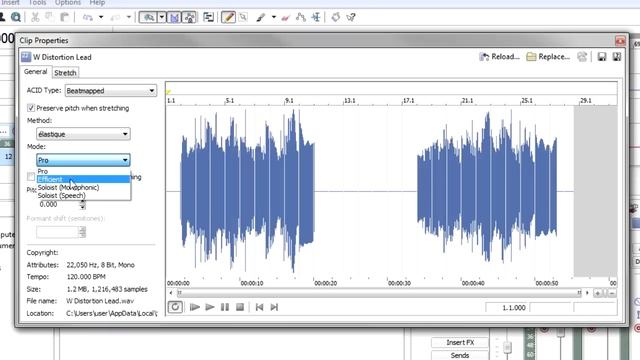Click the Replace folder icon button
Image resolution: width=640 pixels, height=360 pixels.
548,57
